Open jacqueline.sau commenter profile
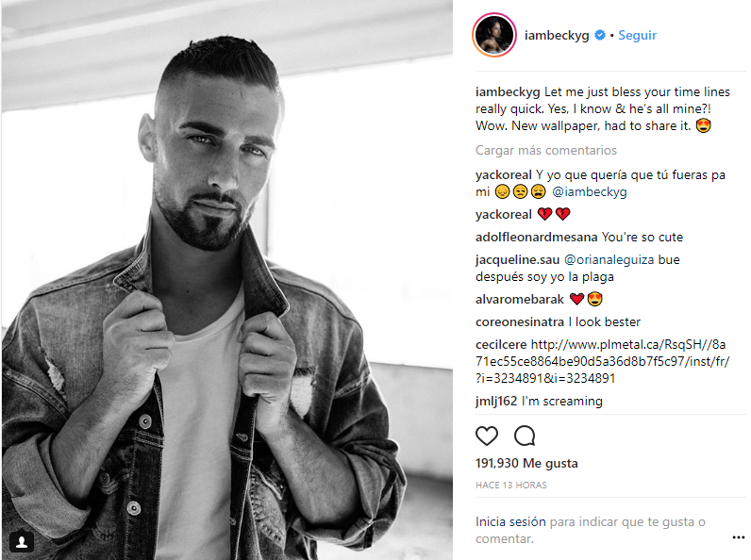Screen dimensions: 751x560 517,259
